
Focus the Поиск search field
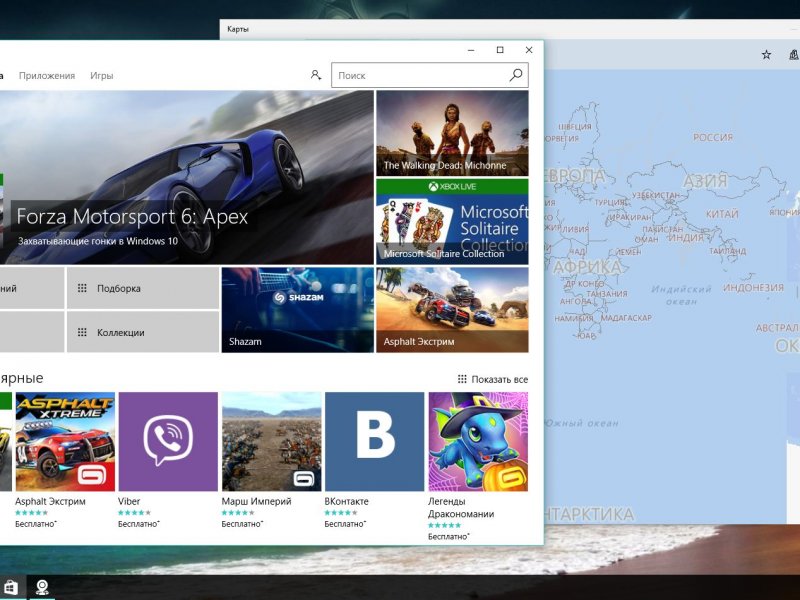[430, 76]
